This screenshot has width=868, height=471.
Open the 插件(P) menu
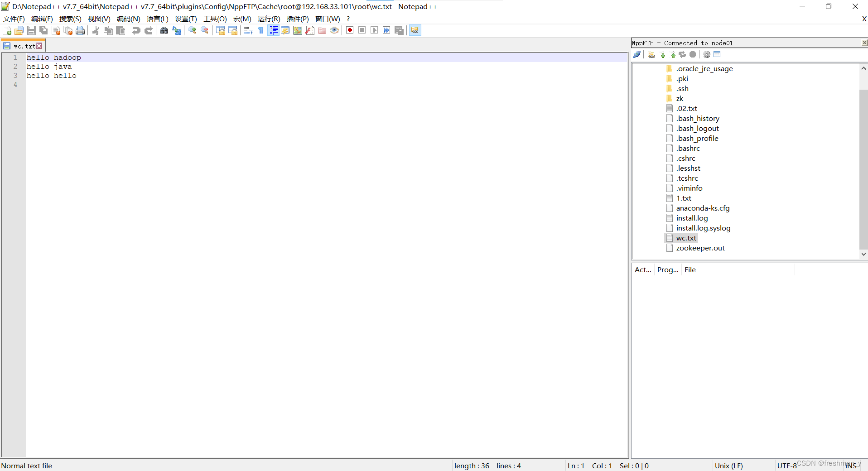[298, 19]
